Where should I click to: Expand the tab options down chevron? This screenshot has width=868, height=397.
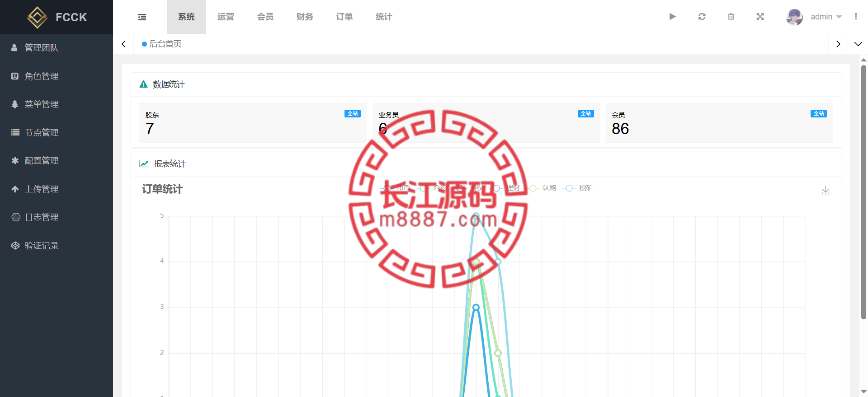tap(858, 44)
